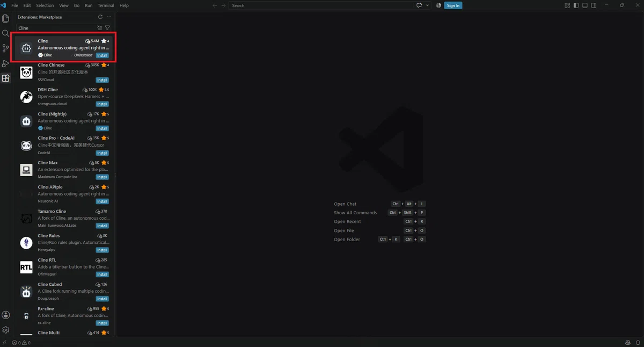
Task: Open the extensions filter funnel
Action: [107, 28]
